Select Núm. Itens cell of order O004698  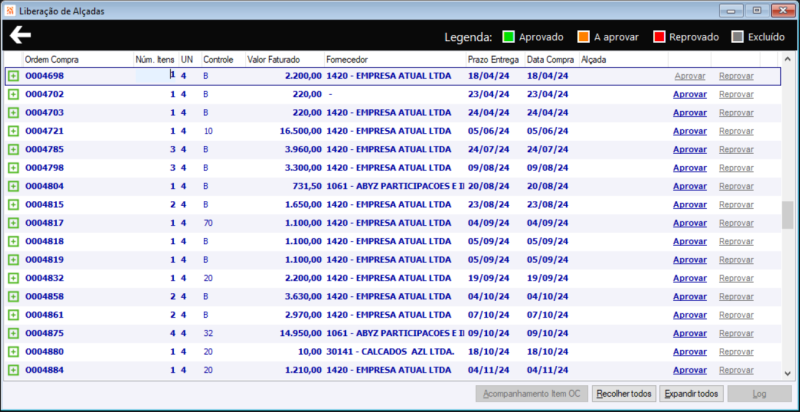click(x=156, y=76)
